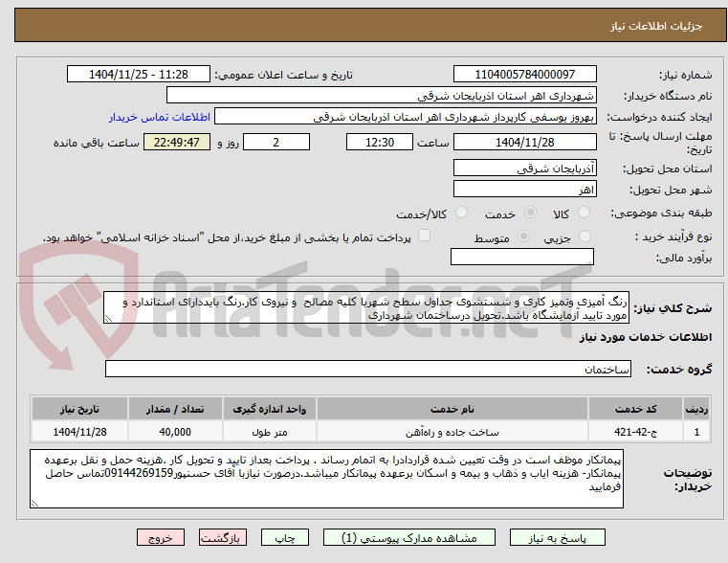This screenshot has width=728, height=563.
Task: Click the بازگشت back button
Action: 222,537
